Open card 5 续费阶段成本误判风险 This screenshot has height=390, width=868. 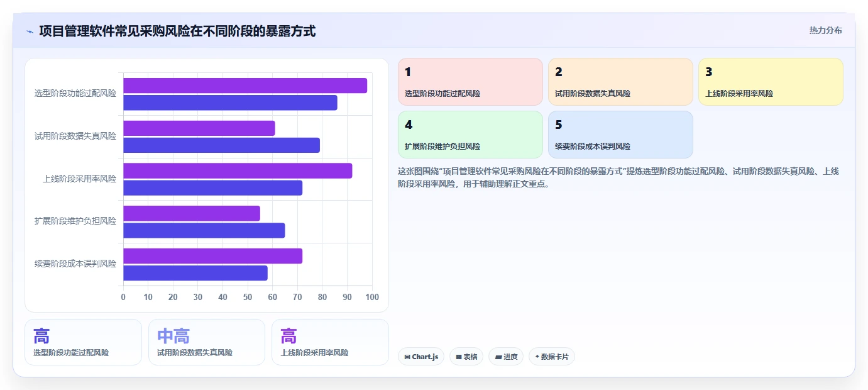620,135
